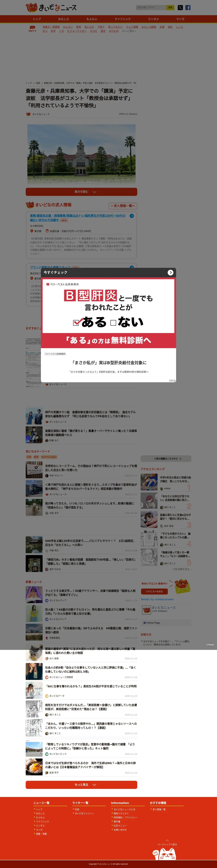Click the まいどなニュース Facebook page avatar

146,610
